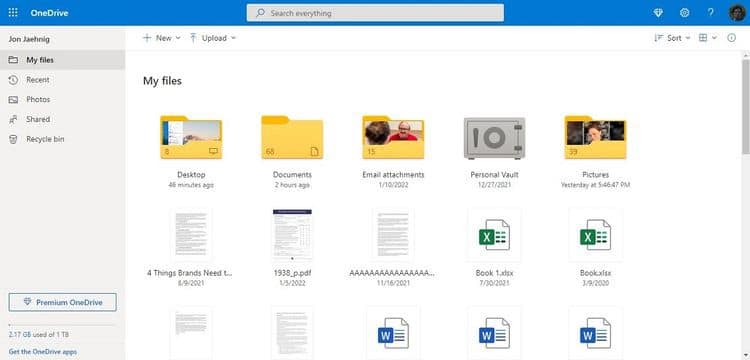The height and width of the screenshot is (360, 750).
Task: Click the Pictures folder name
Action: (596, 175)
